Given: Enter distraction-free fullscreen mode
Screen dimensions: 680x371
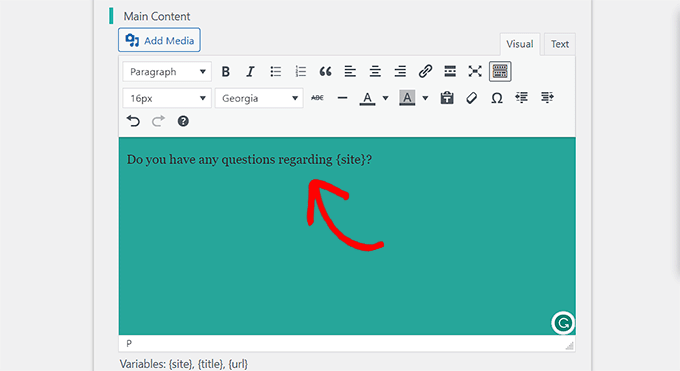Looking at the screenshot, I should tap(475, 72).
